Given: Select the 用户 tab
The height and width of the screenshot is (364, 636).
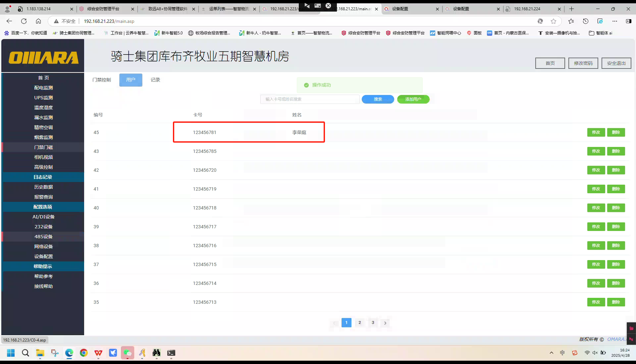Looking at the screenshot, I should coord(131,80).
